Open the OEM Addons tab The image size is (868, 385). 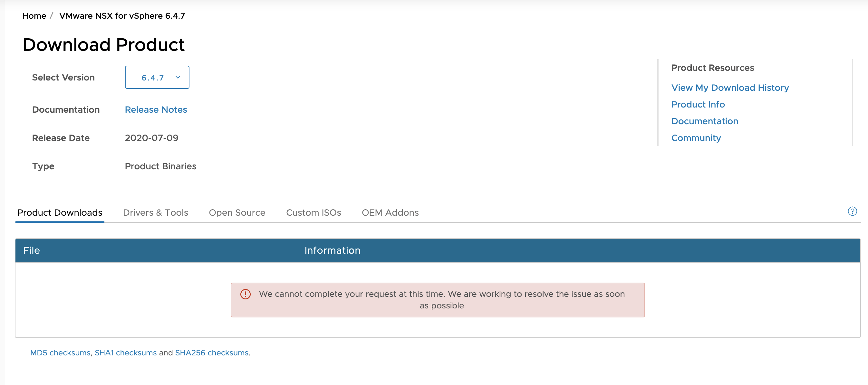(390, 213)
